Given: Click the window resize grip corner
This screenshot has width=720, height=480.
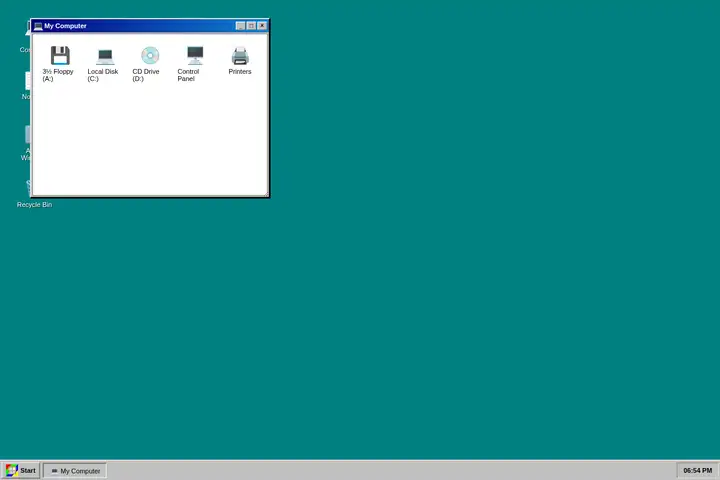Looking at the screenshot, I should pyautogui.click(x=265, y=193).
